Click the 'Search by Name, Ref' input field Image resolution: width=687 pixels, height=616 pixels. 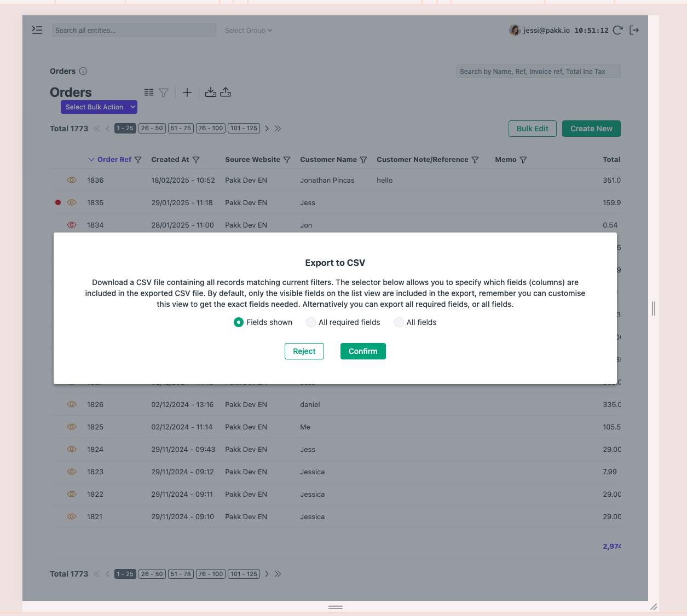pyautogui.click(x=538, y=71)
